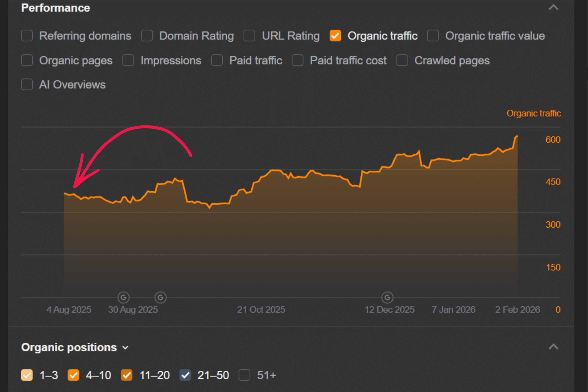Collapse the Organic positions section
Image resolution: width=588 pixels, height=392 pixels.
click(x=554, y=347)
